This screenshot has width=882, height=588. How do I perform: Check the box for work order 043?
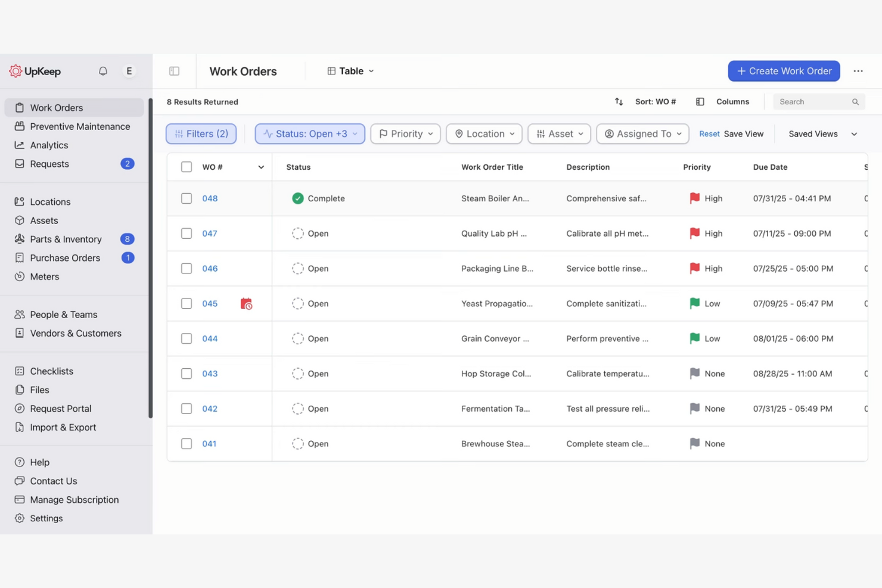[x=187, y=374]
